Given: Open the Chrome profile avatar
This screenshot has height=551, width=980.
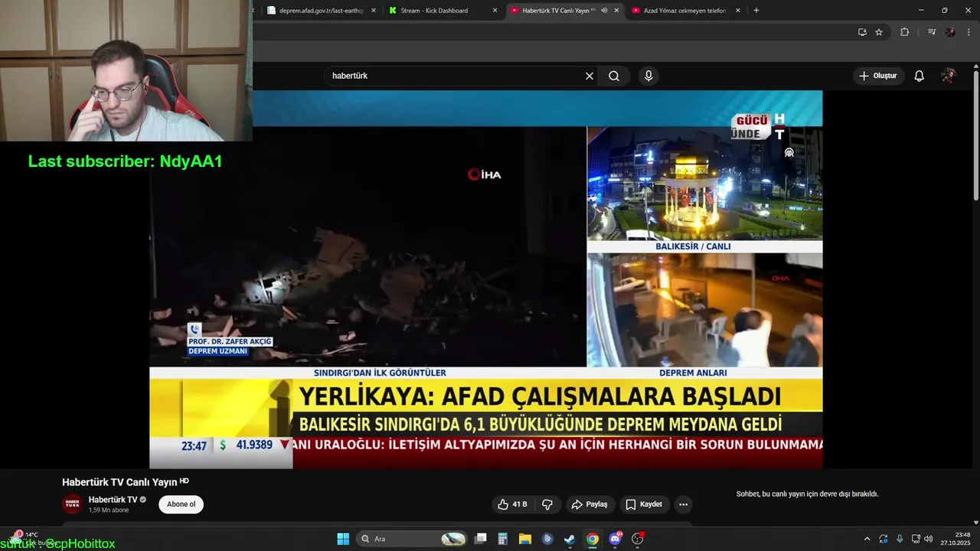Looking at the screenshot, I should 950,32.
